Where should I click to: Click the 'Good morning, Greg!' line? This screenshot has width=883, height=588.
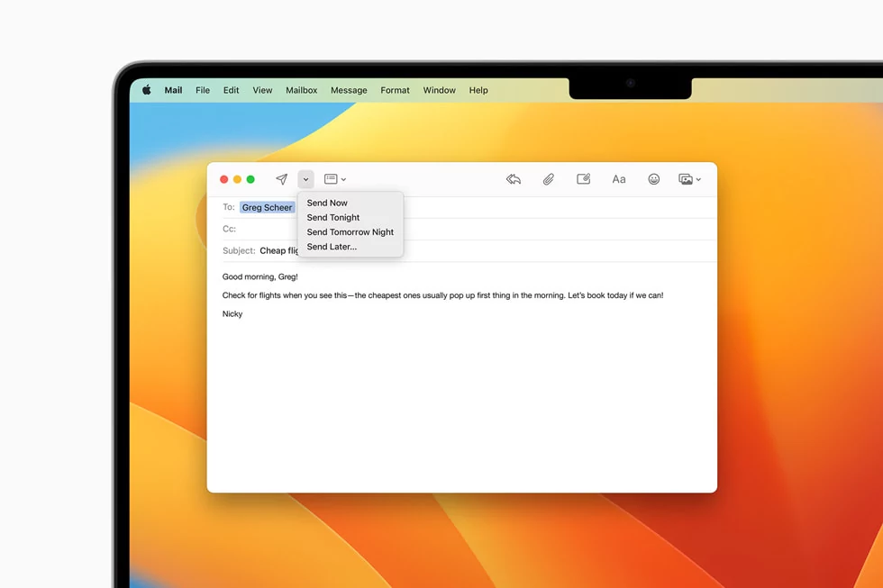click(260, 276)
